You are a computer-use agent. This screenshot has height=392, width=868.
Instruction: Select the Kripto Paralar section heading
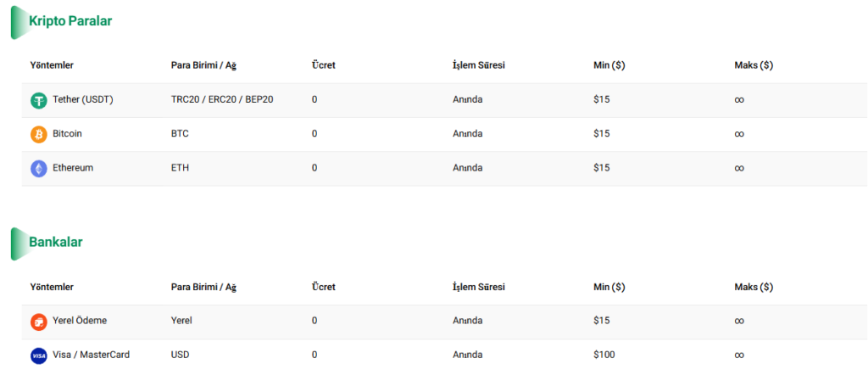click(70, 21)
